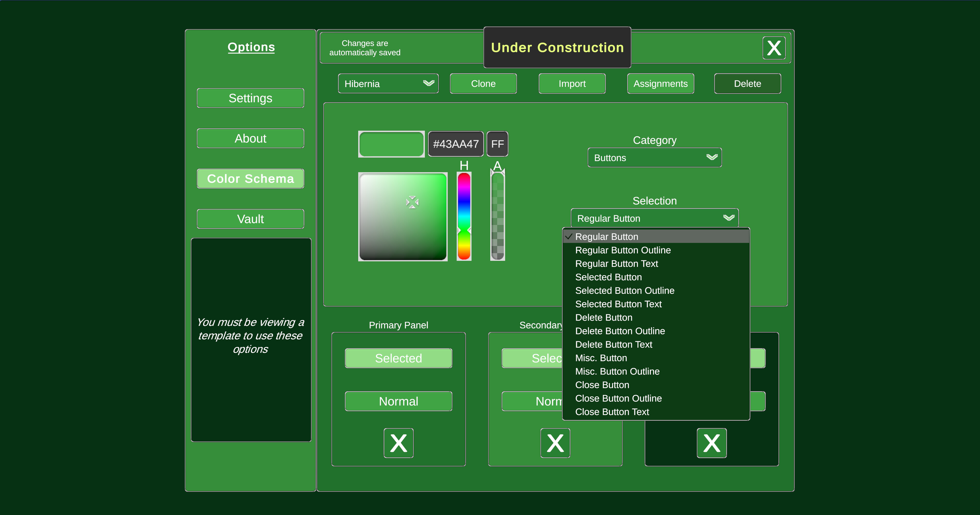Screen dimensions: 980x515
Task: Click the FF alpha value box
Action: coord(497,144)
